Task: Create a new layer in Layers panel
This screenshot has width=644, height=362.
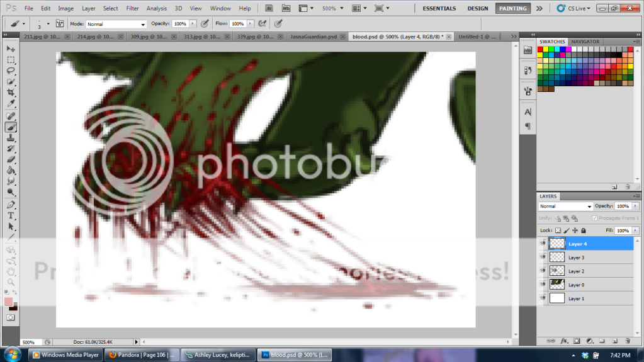Action: click(615, 341)
